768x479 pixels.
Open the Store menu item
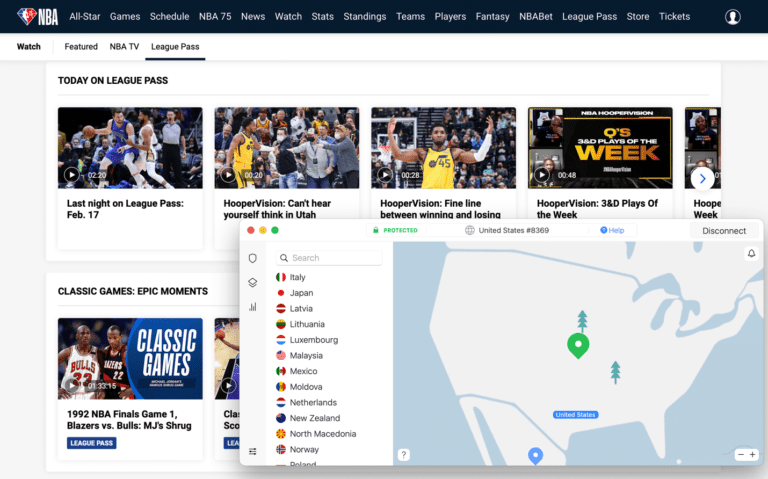(x=638, y=17)
